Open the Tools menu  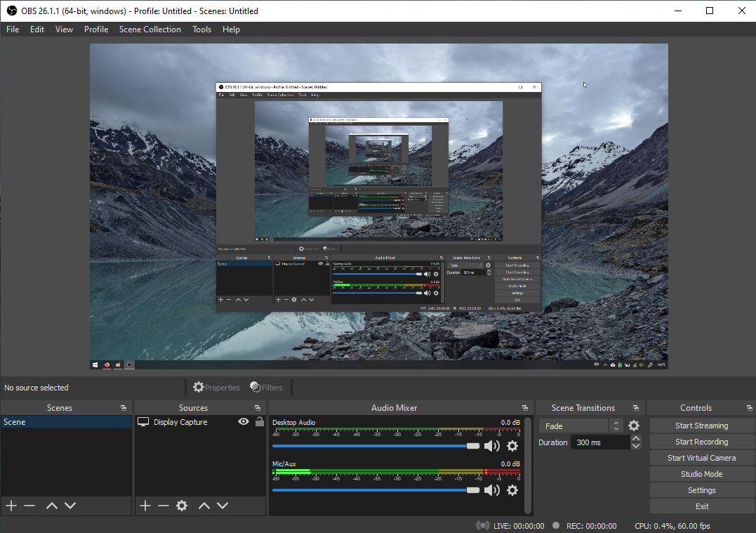click(201, 29)
